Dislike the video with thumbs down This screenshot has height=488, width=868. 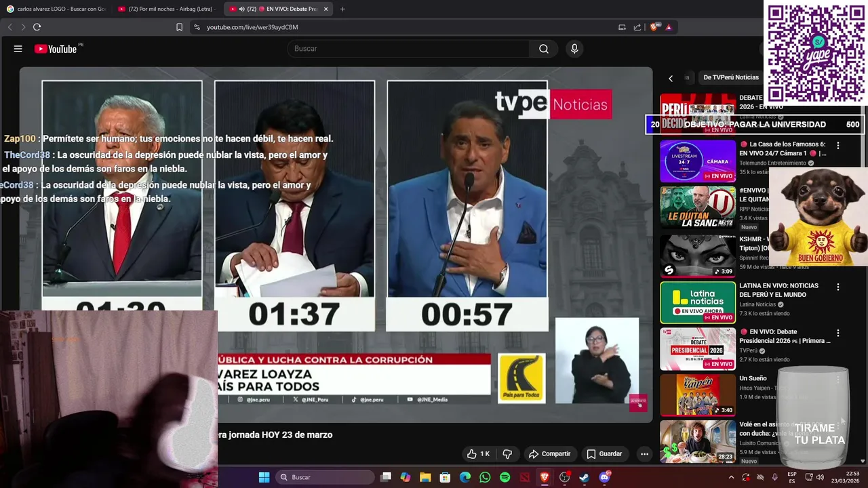[507, 454]
